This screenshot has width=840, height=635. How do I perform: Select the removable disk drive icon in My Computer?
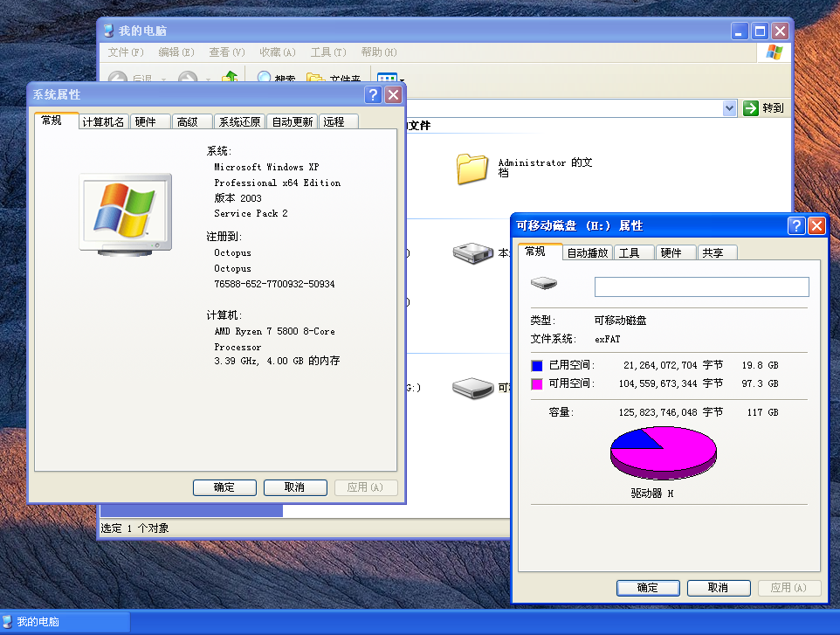[472, 388]
